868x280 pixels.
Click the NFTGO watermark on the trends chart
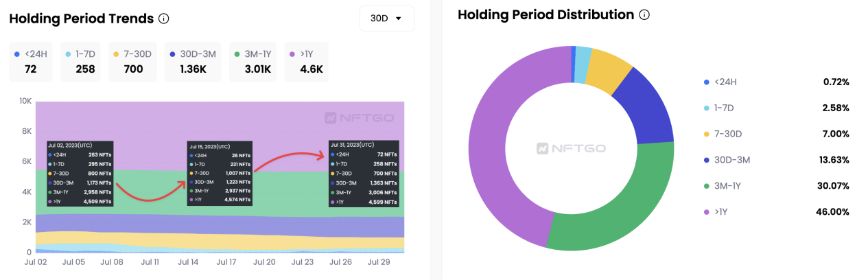click(359, 117)
